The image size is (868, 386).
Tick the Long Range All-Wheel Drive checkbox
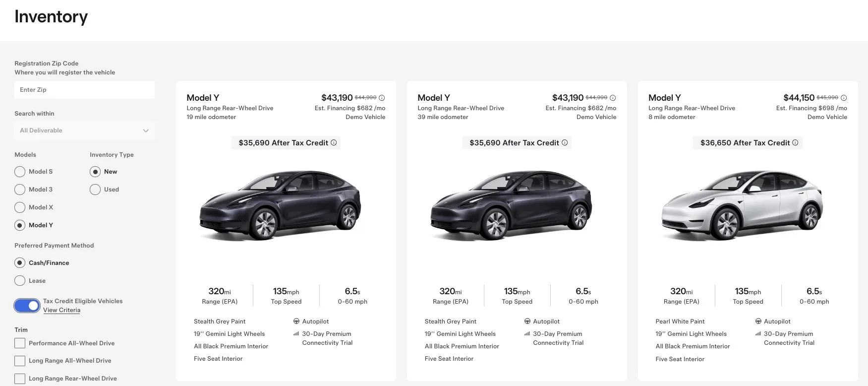20,361
